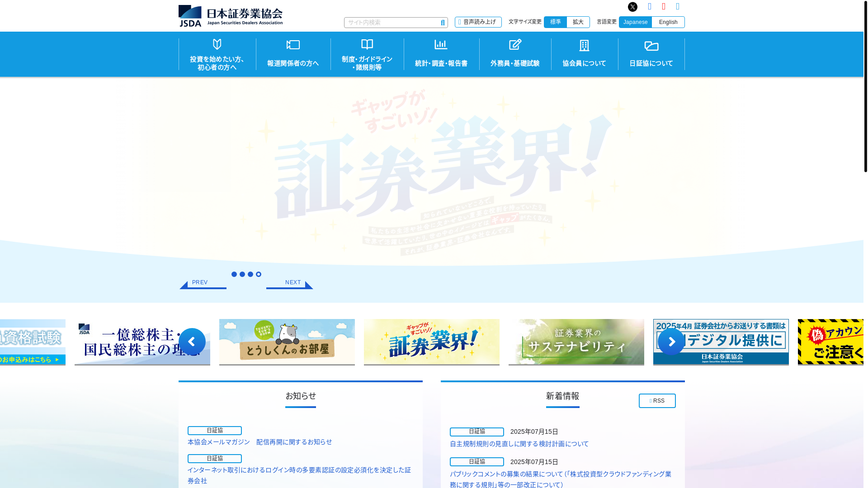Open the red YouTube icon in header
868x488 pixels.
(664, 6)
